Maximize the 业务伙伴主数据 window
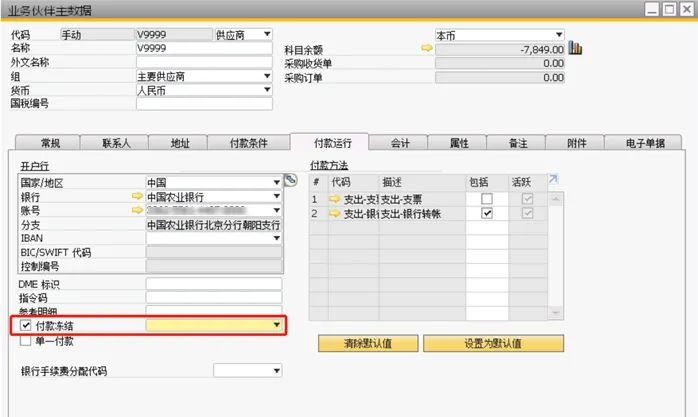Viewport: 698px width, 417px height. [x=669, y=9]
